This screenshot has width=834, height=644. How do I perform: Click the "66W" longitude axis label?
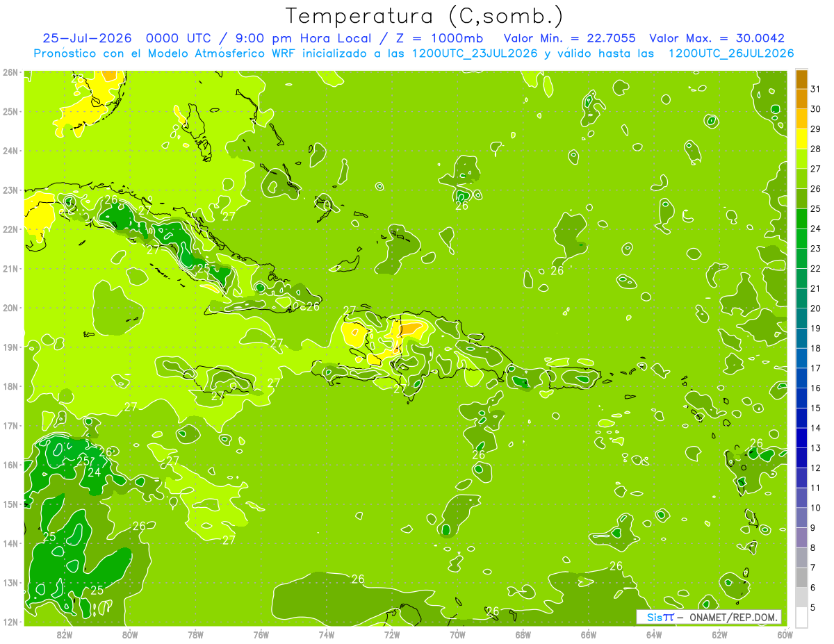tap(589, 634)
